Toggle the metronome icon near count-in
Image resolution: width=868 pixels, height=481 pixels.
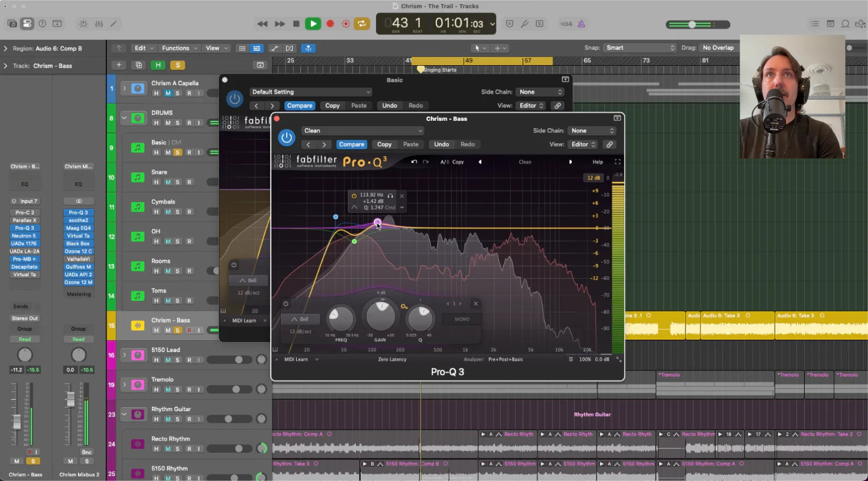(581, 24)
